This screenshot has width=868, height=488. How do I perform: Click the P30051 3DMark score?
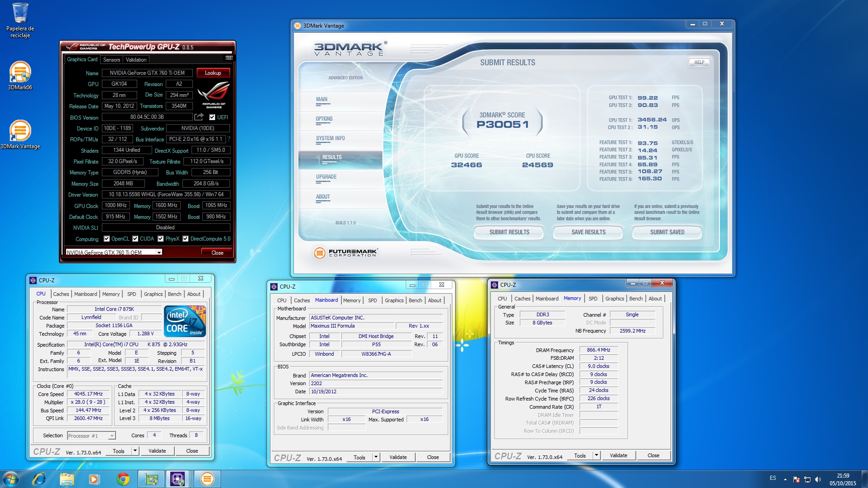[503, 124]
